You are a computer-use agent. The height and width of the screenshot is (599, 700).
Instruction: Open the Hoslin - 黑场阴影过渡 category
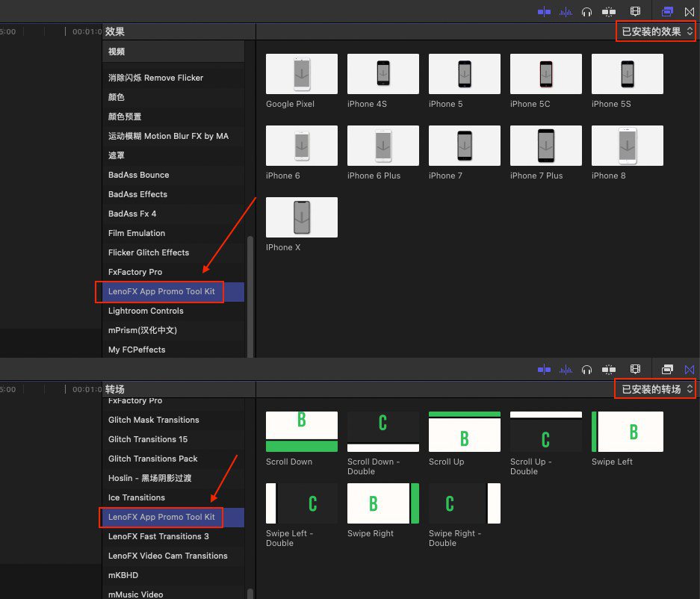pos(173,478)
